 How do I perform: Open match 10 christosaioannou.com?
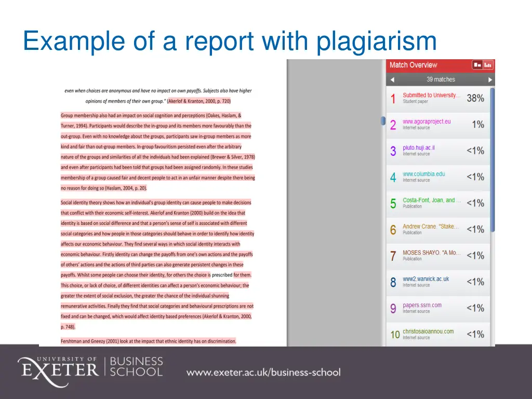click(x=438, y=335)
